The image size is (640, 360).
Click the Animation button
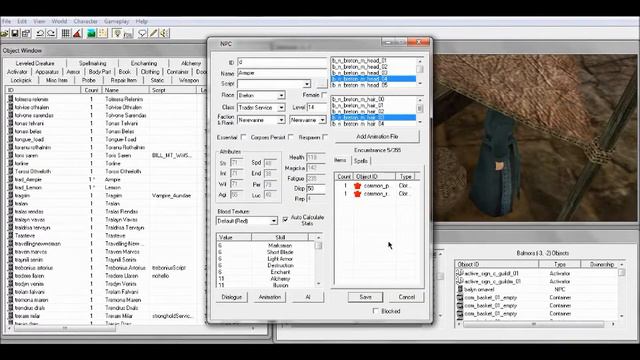pos(270,297)
